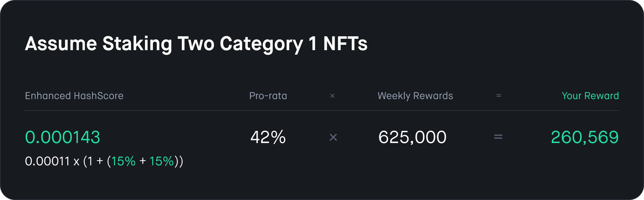Select the Weekly Rewards column label
Image resolution: width=644 pixels, height=200 pixels.
(x=415, y=96)
